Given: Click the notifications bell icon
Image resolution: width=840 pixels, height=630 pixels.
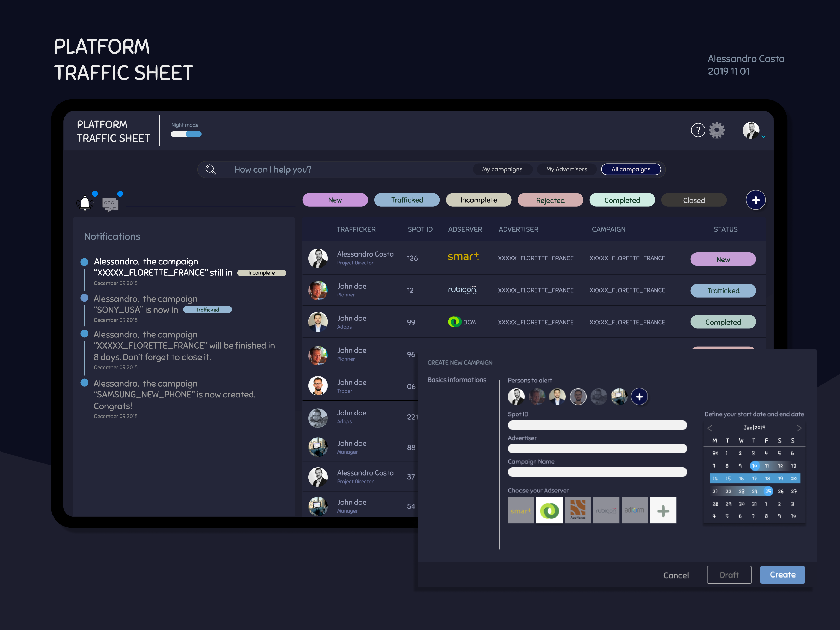Looking at the screenshot, I should 85,203.
